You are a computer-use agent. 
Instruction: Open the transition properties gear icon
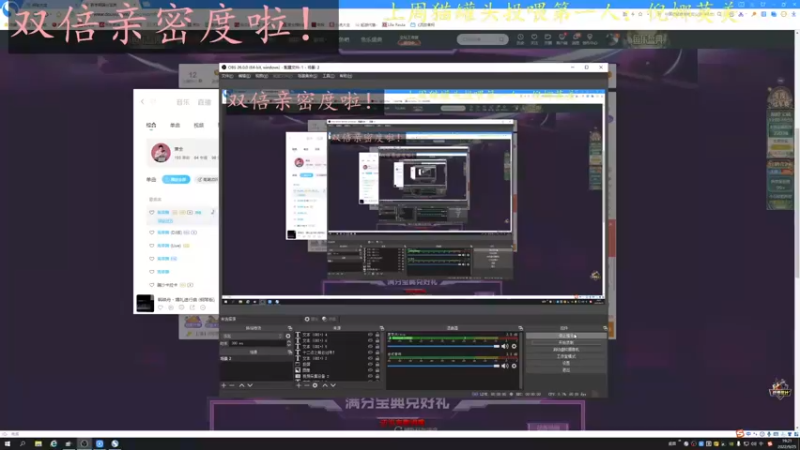pos(288,336)
